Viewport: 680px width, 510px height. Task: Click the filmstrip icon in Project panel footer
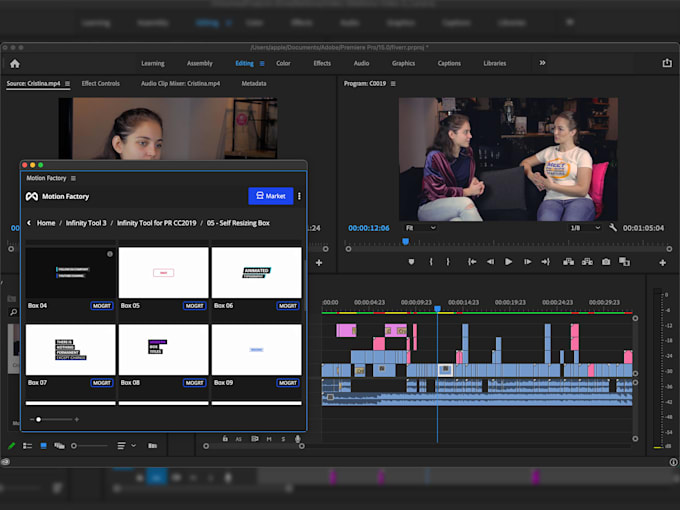pos(152,445)
